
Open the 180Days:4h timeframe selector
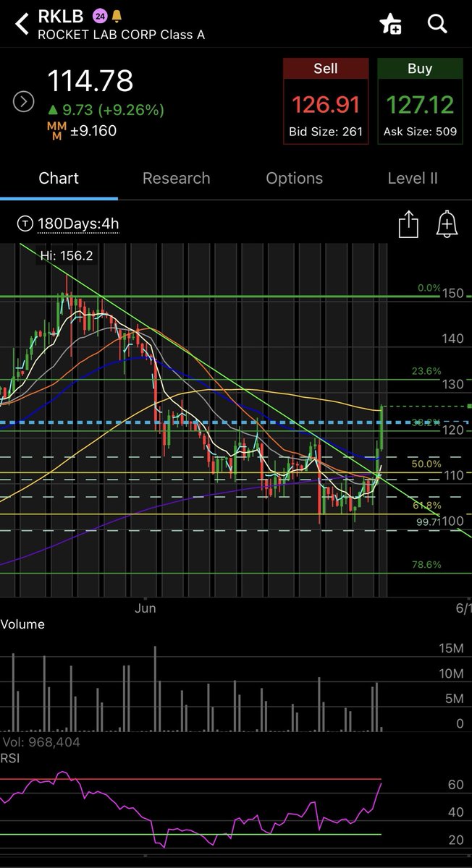78,224
